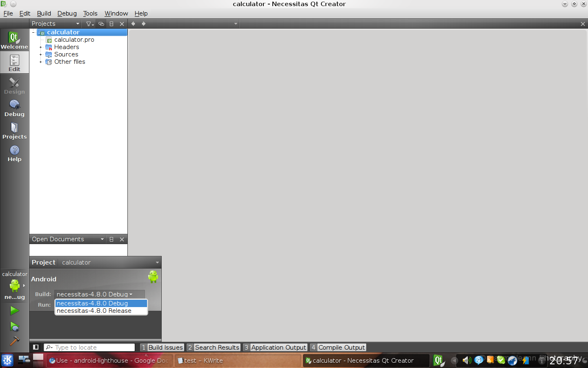
Task: Start debugging with the debug-run icon
Action: [14, 326]
